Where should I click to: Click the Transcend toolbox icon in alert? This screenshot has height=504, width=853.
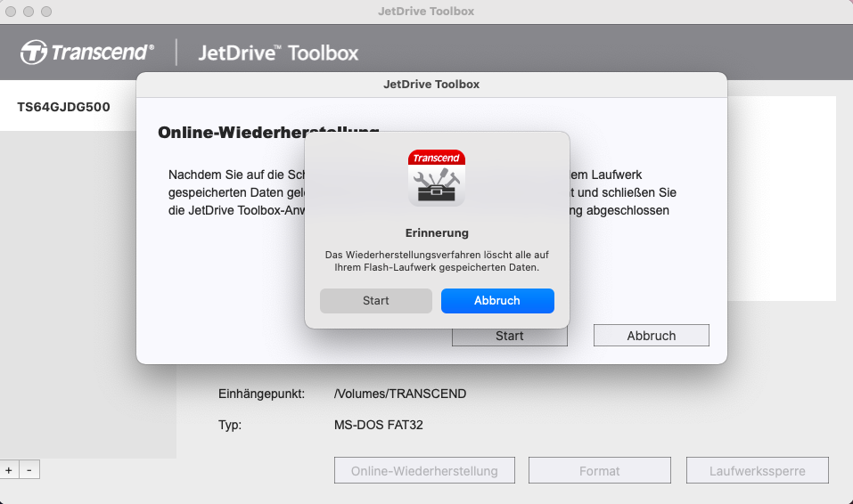436,178
